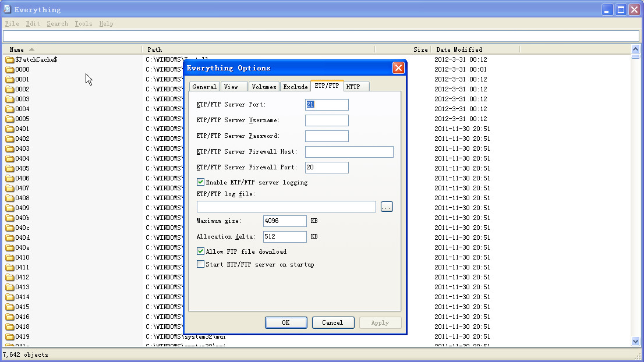
Task: Open the File menu
Action: tap(12, 23)
